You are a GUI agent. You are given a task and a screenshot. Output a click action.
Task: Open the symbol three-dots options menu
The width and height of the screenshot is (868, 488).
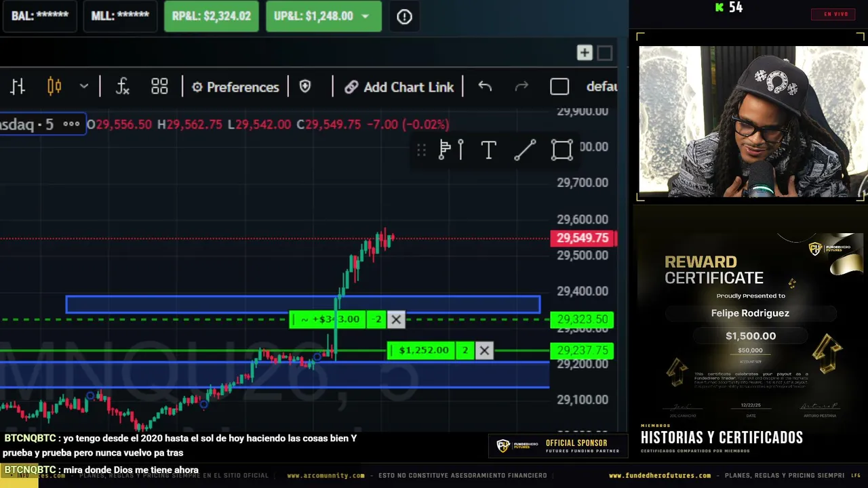(71, 124)
